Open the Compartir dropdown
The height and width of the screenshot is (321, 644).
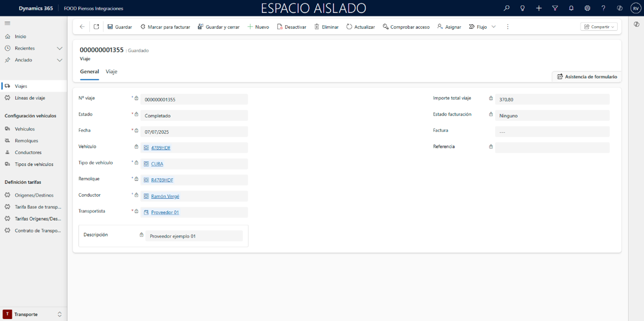pos(599,27)
